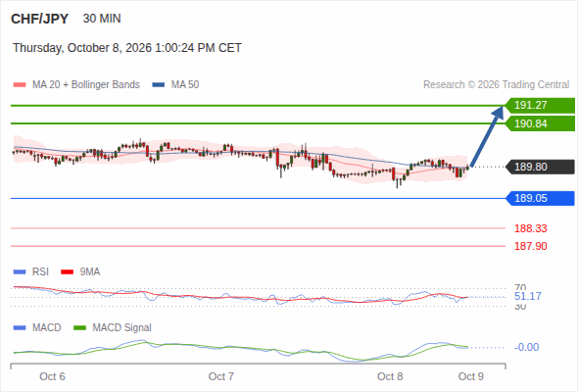Click the 190.84 resistance price tag
578x392 pixels.
pyautogui.click(x=540, y=123)
